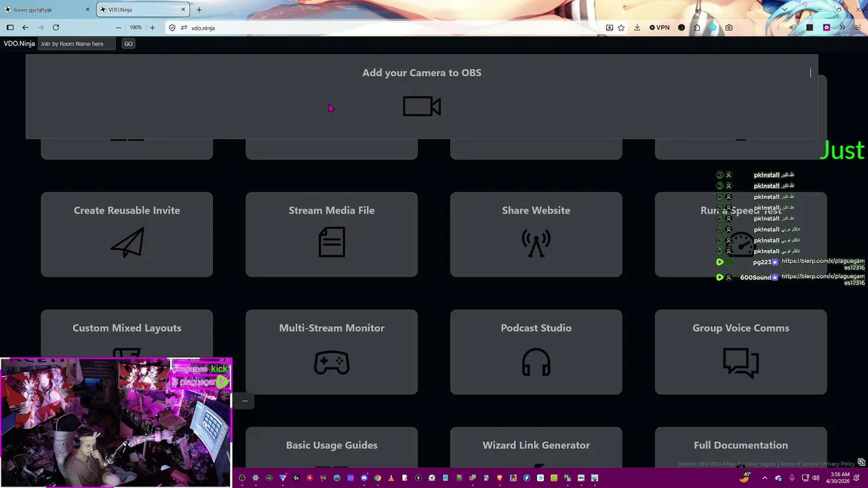Click the snapshot camera icon in browser toolbar
The image size is (868, 488).
[729, 28]
